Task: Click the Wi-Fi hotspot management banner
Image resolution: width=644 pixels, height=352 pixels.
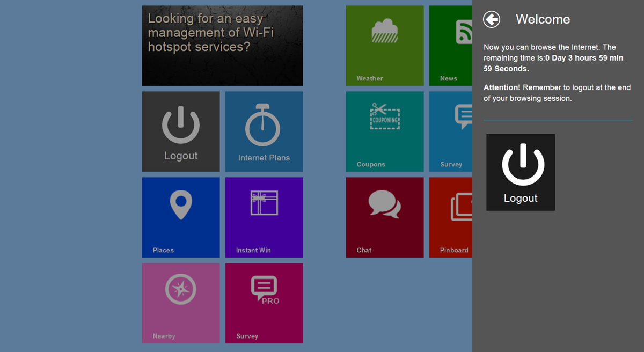Action: 222,46
